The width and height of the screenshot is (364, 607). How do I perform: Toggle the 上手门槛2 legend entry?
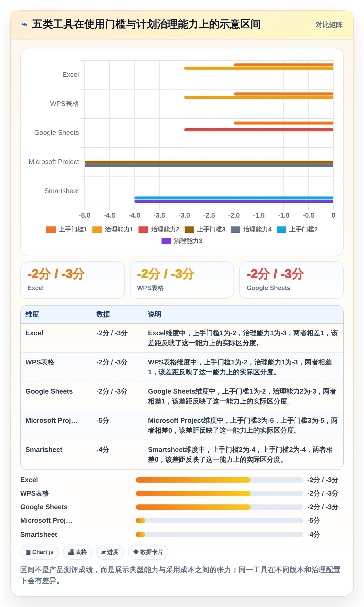coord(297,230)
